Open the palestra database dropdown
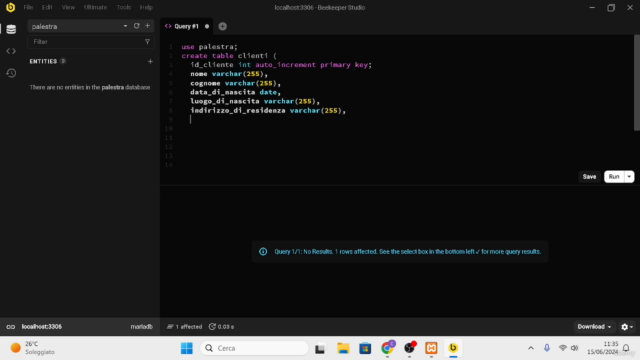640x360 pixels. [125, 26]
